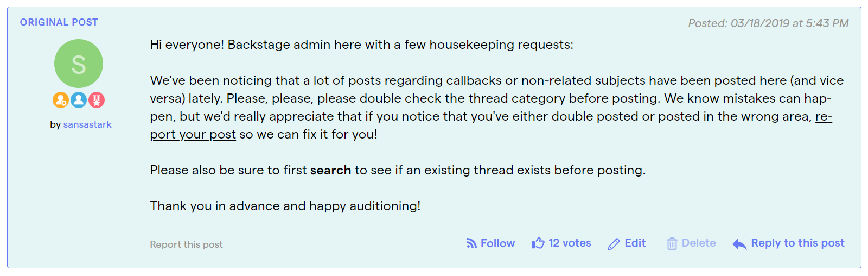Click the red medal award badge
Image resolution: width=868 pixels, height=276 pixels.
(97, 100)
